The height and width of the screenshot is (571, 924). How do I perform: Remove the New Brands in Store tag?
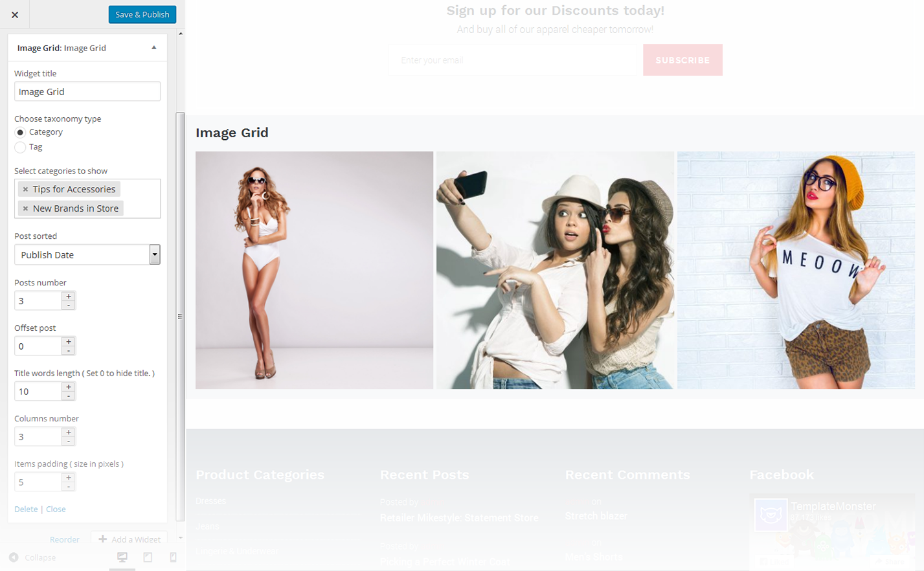tap(25, 208)
